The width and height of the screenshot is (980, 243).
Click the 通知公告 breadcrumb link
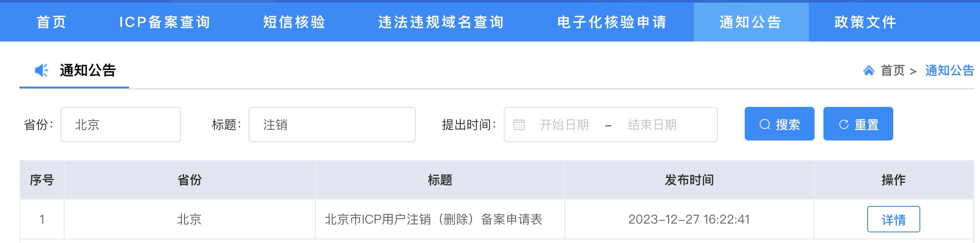949,70
